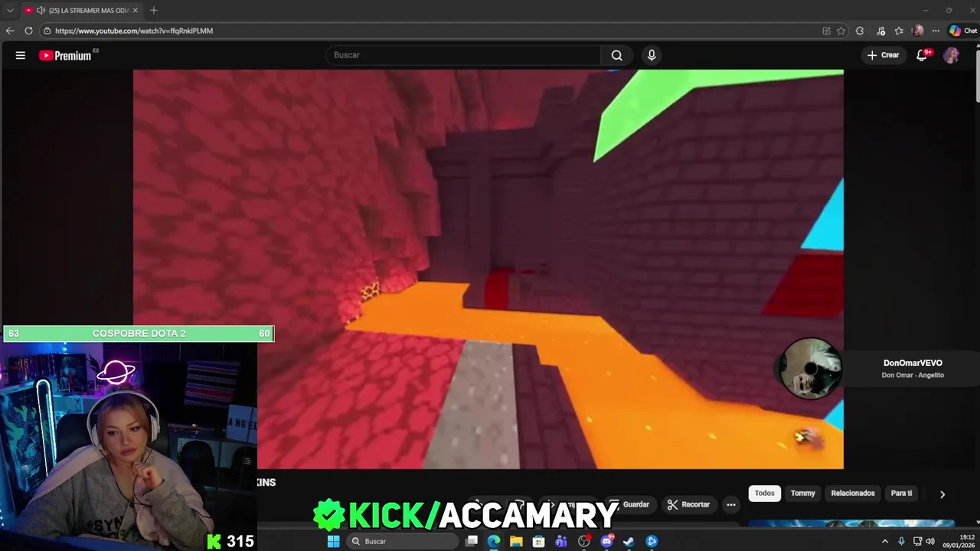Open Microsoft Edge from taskbar
This screenshot has height=551, width=980.
tap(494, 541)
